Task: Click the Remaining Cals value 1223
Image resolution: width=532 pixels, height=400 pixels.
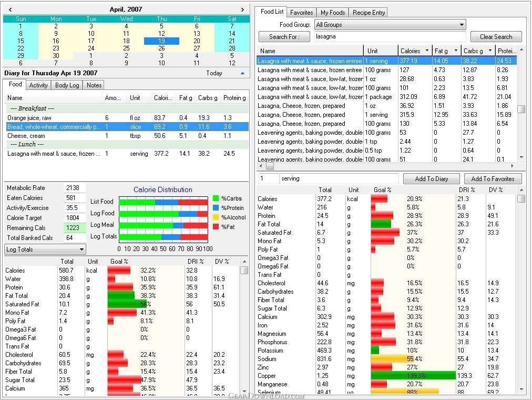Action: tap(74, 228)
